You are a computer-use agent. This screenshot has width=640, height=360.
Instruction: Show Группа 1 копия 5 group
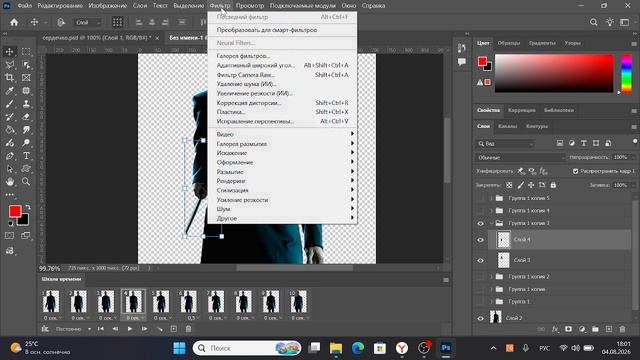pos(480,198)
